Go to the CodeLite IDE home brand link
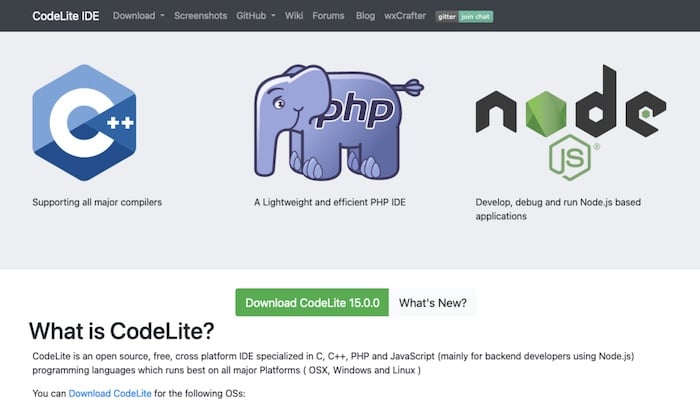 click(66, 16)
